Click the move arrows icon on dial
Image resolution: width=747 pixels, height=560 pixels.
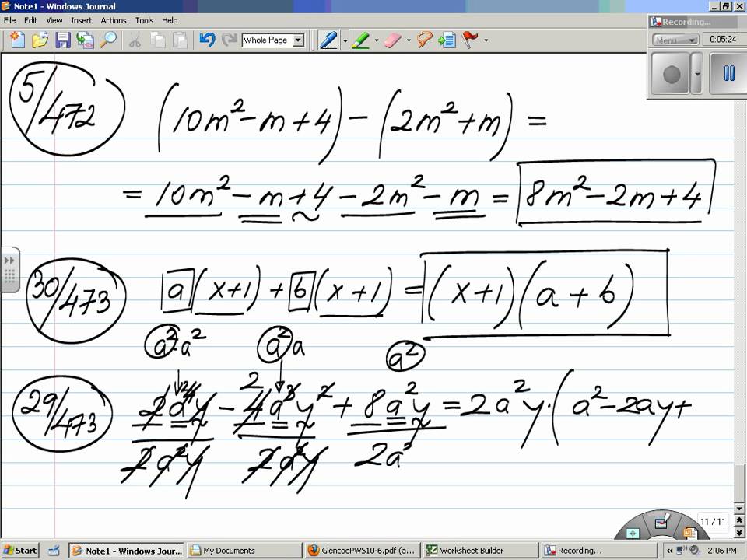pos(633,533)
